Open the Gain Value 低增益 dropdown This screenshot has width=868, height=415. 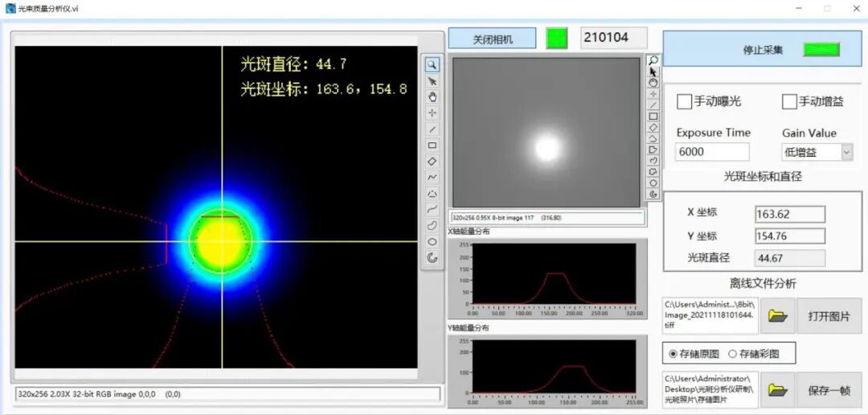pos(847,152)
